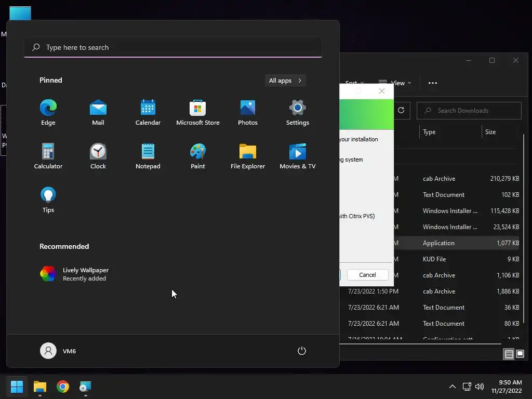Click the power button in Start menu
Screen dimensions: 532x399
(x=302, y=351)
